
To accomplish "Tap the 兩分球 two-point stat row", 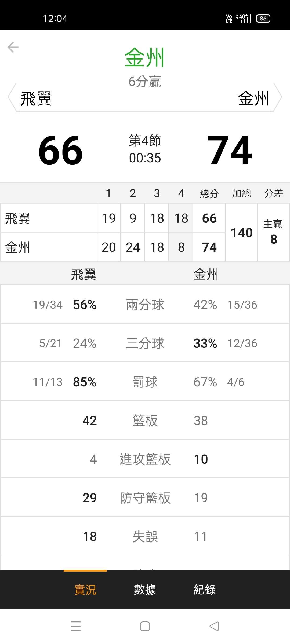I will (145, 304).
